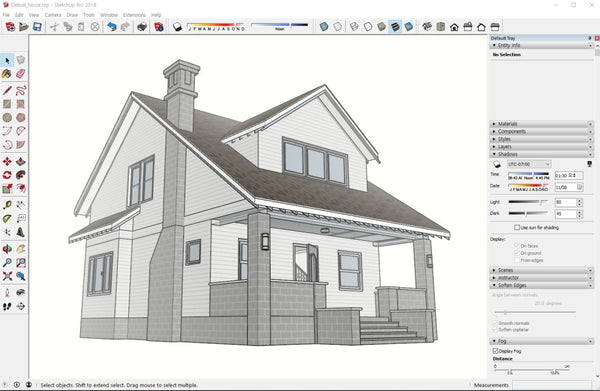Select the Pan hand tool

click(x=21, y=249)
